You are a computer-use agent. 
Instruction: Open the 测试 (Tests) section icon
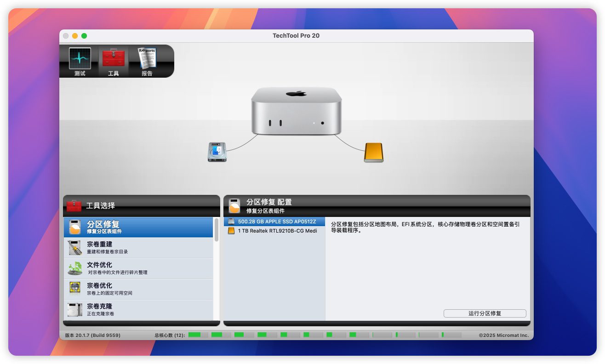click(x=80, y=61)
